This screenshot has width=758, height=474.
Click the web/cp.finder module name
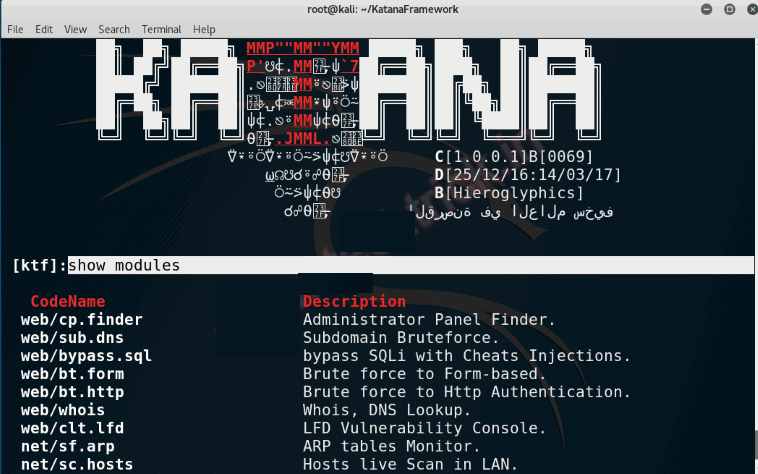82,319
